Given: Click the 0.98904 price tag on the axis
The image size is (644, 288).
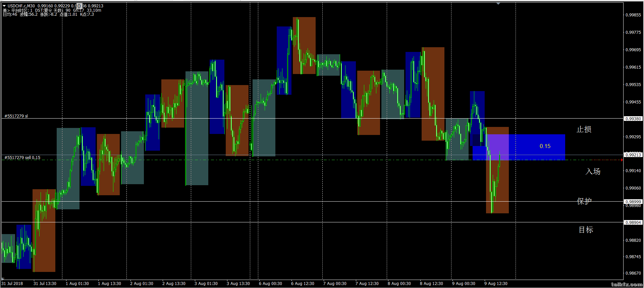Looking at the screenshot, I should tap(633, 222).
